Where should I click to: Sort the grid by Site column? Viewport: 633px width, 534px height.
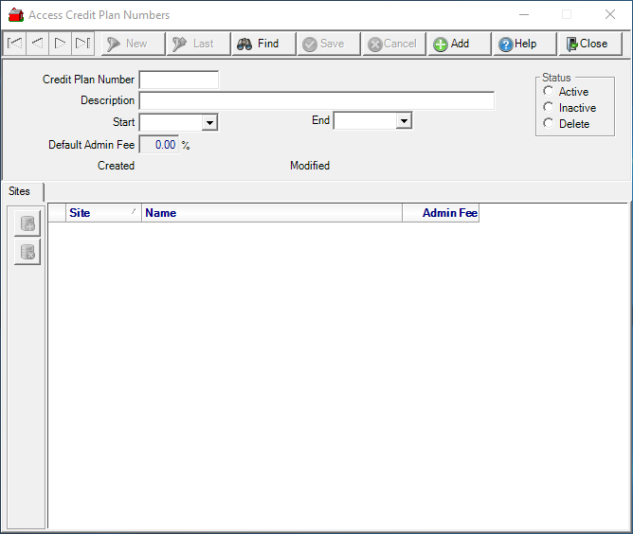point(103,213)
